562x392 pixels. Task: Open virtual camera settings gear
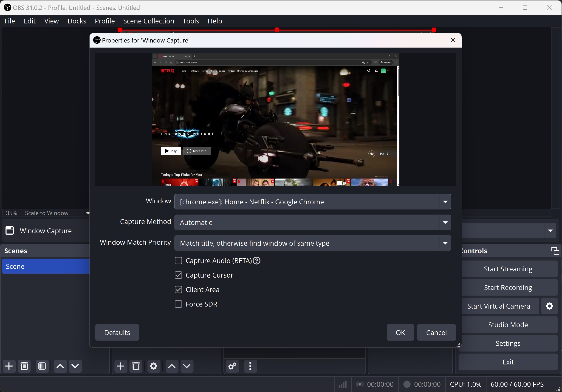click(550, 306)
